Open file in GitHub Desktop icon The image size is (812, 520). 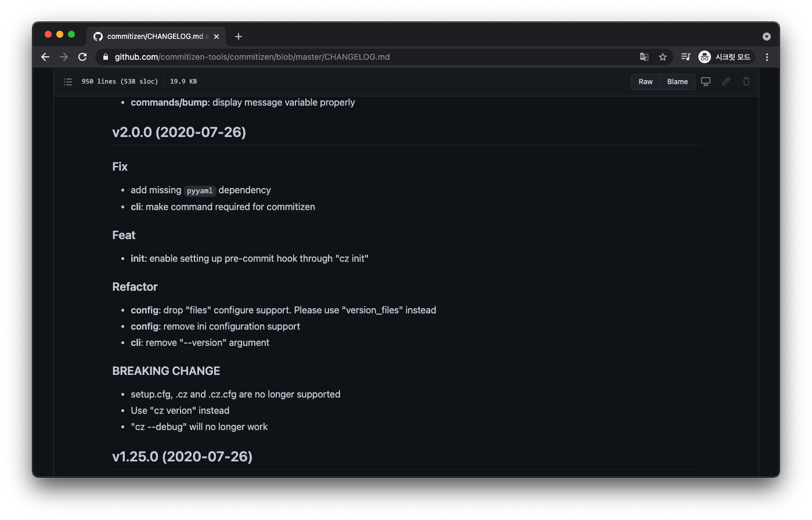(x=706, y=82)
